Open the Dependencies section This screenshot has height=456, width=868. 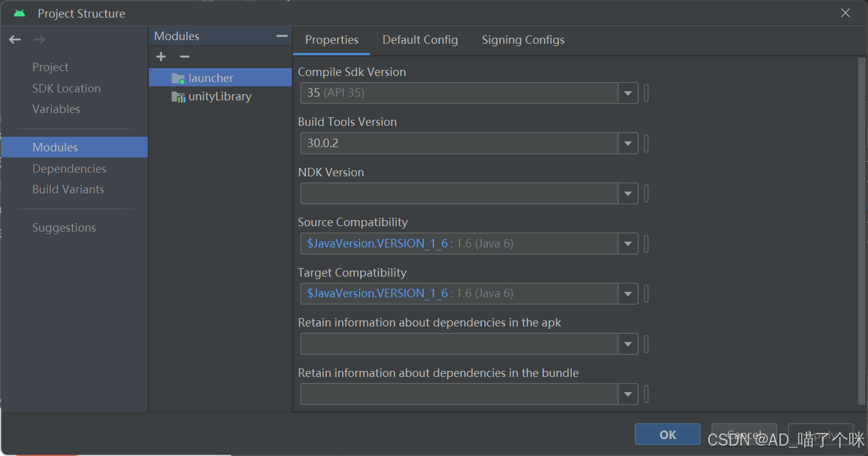tap(69, 168)
